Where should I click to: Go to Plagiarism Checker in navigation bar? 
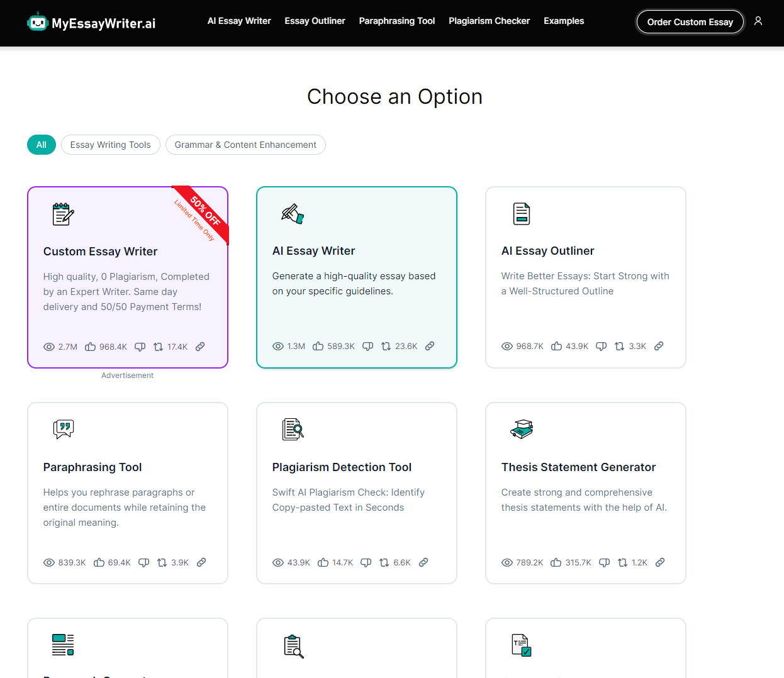click(x=489, y=21)
